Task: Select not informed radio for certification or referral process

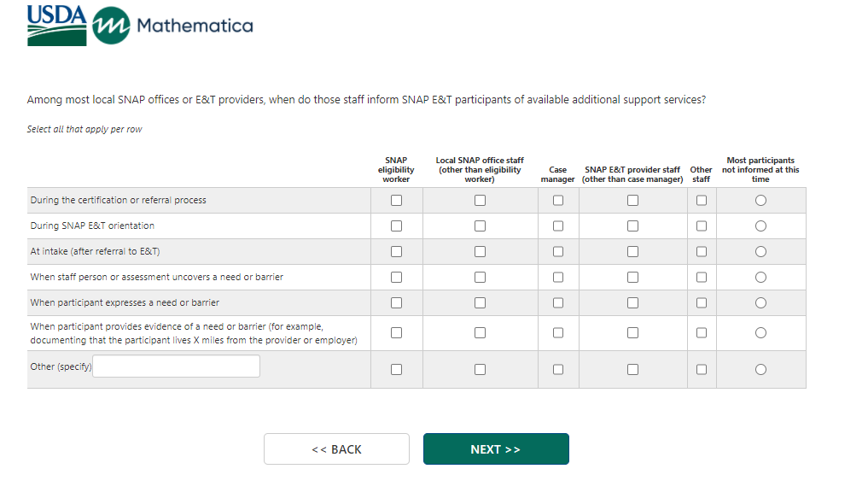Action: (760, 201)
